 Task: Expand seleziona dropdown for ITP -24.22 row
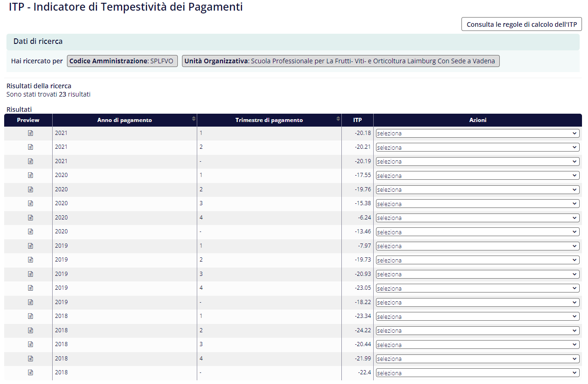click(x=477, y=330)
